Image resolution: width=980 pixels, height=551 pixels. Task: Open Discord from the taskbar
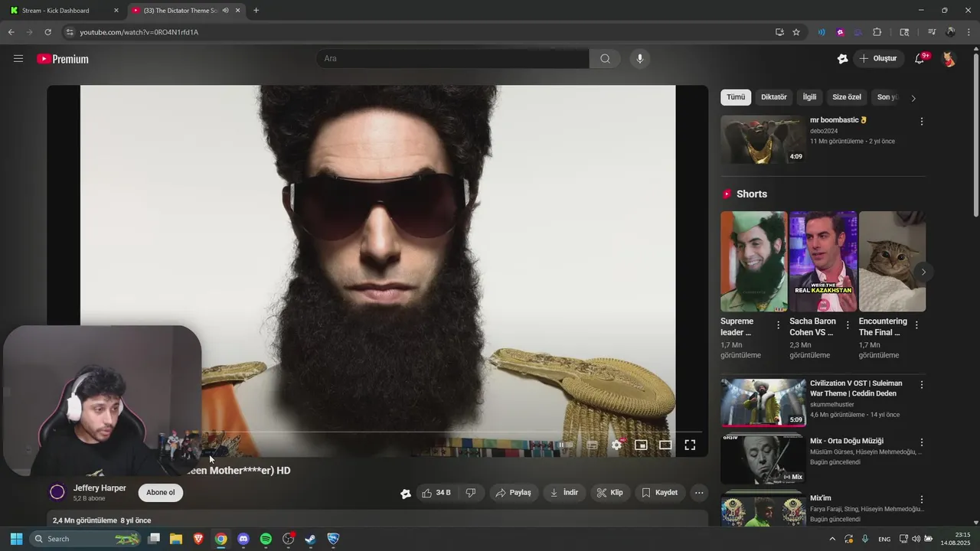point(243,539)
